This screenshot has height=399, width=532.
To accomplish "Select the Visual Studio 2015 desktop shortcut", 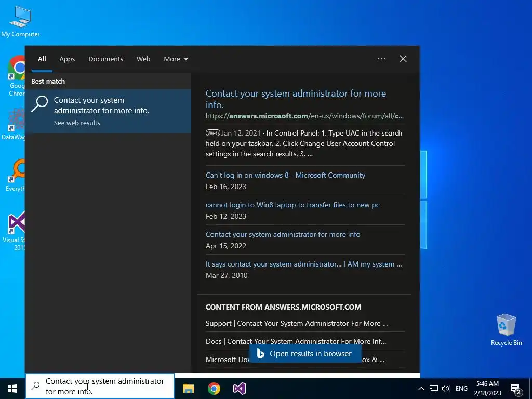I will click(x=14, y=231).
